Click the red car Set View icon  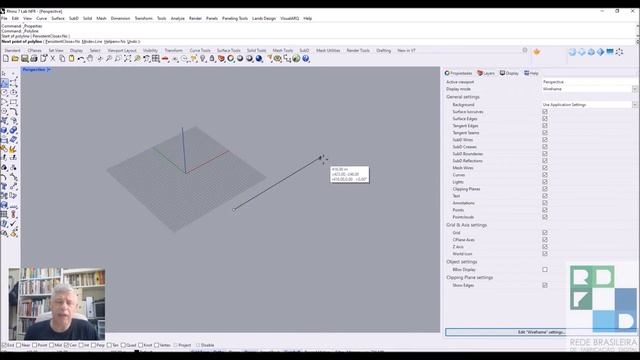click(x=165, y=59)
